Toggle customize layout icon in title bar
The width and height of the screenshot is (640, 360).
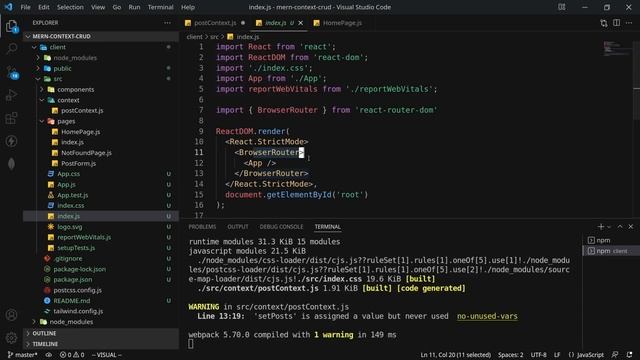562,7
